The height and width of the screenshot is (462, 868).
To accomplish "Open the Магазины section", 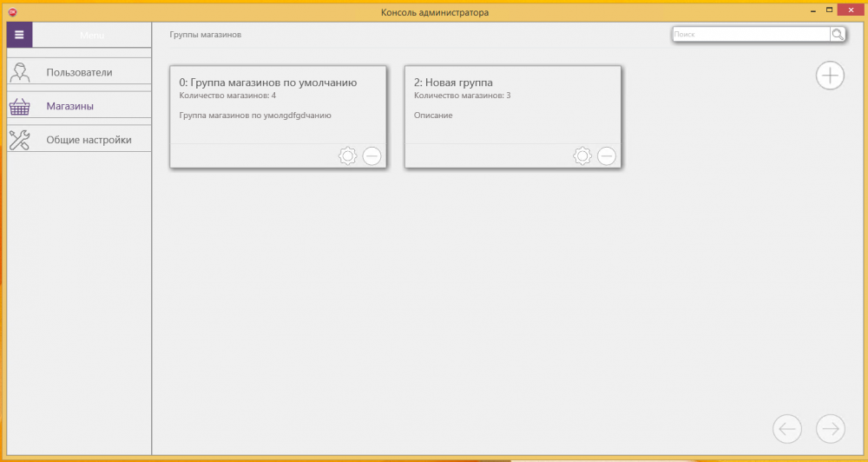I will pos(79,106).
